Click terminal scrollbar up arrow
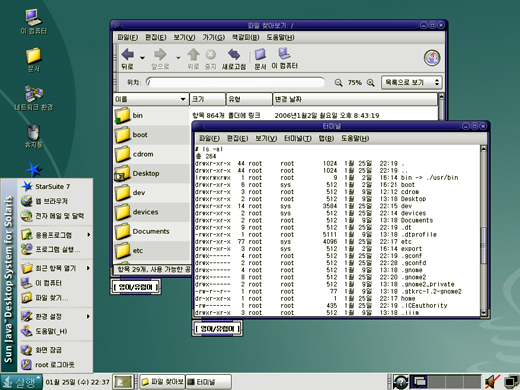This screenshot has width=520, height=390. coord(484,149)
